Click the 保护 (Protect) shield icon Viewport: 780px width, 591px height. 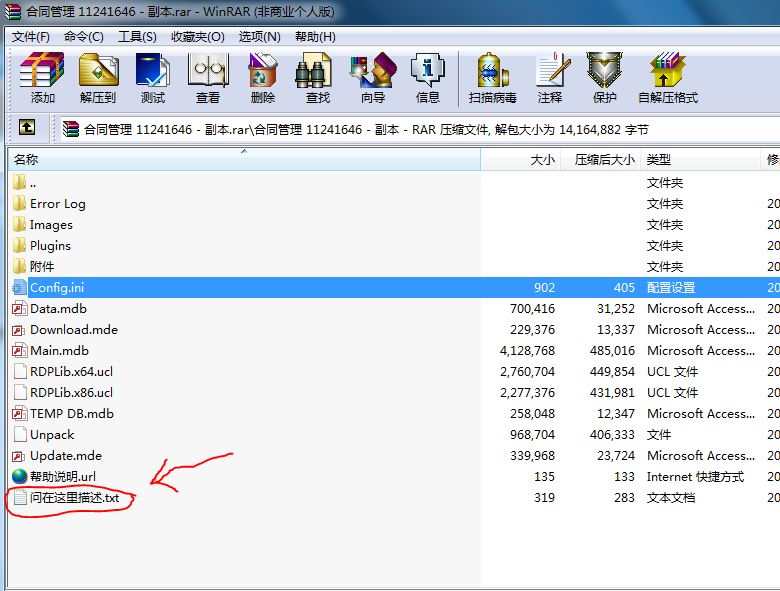tap(604, 70)
